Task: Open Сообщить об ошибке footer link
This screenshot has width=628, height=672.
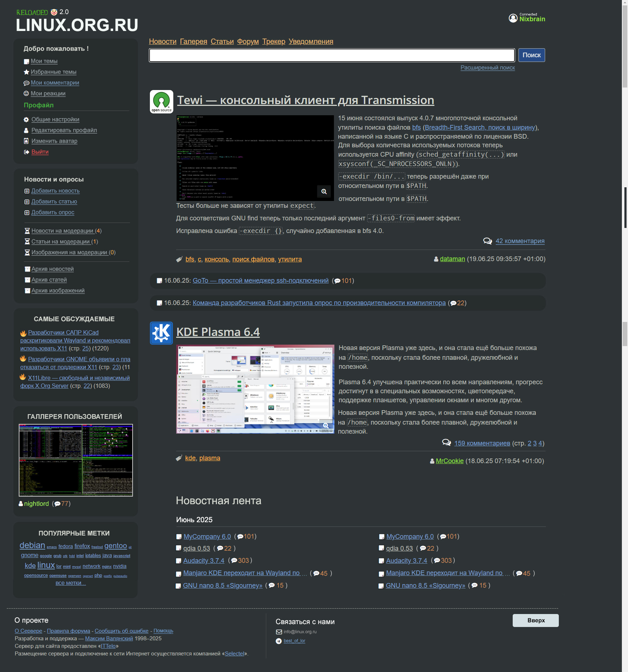Action: point(122,631)
